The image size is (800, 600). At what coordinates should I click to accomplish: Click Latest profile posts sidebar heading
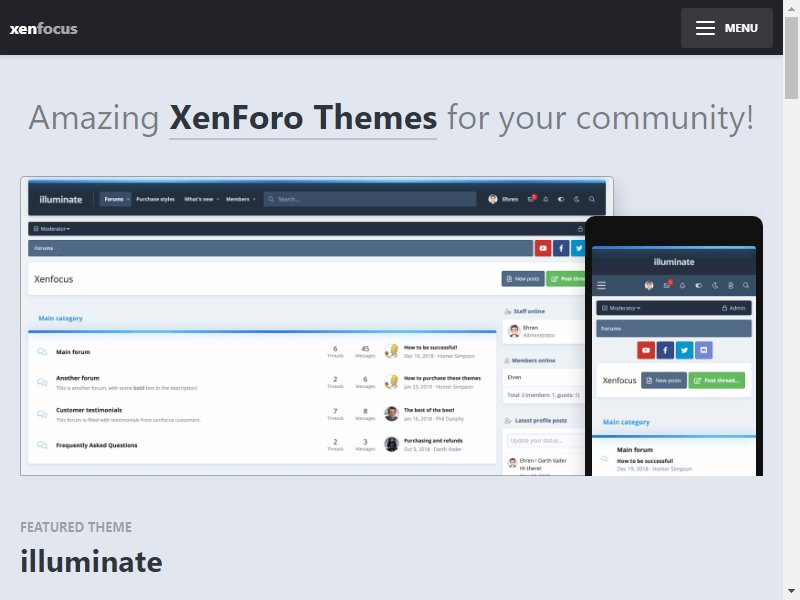point(536,421)
